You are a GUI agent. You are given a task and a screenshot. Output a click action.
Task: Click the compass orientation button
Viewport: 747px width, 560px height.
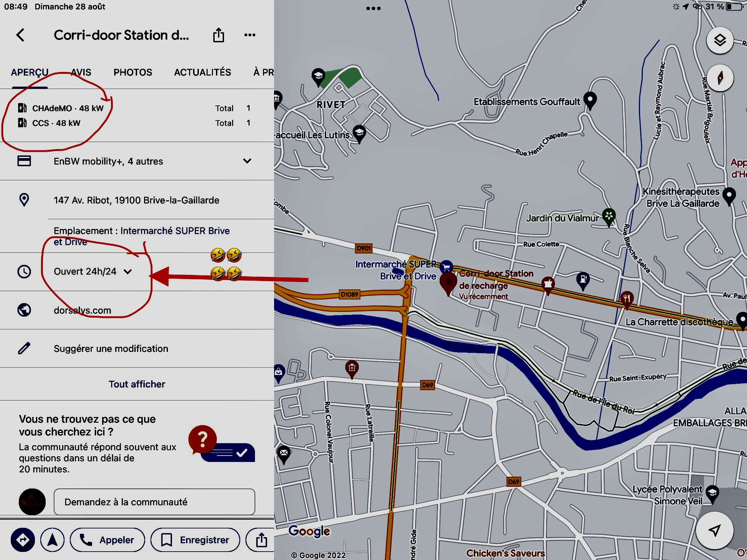point(720,78)
